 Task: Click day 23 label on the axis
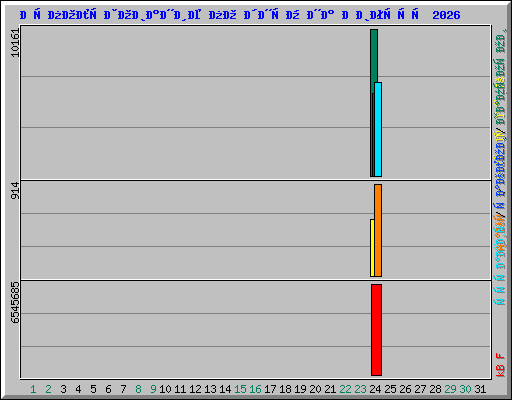(x=360, y=389)
